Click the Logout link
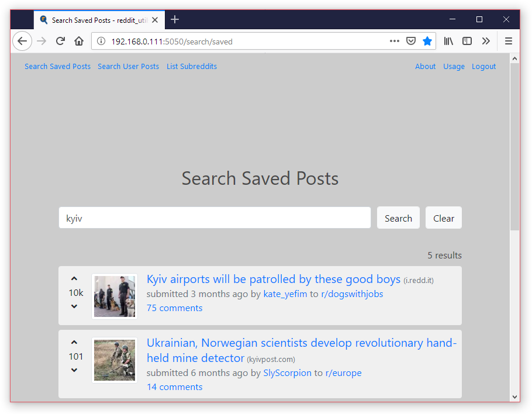This screenshot has width=532, height=414. point(484,67)
